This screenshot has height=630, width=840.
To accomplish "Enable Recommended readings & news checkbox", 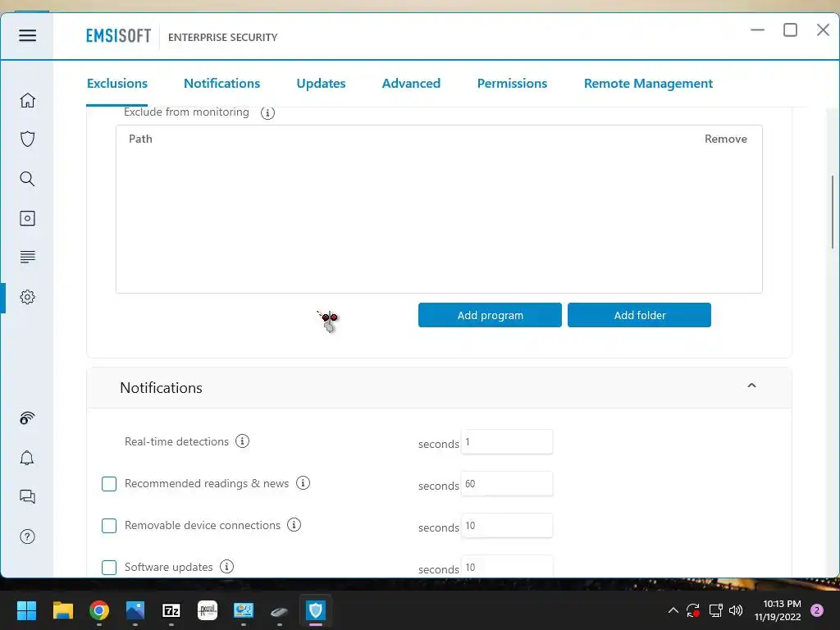I will click(x=109, y=484).
